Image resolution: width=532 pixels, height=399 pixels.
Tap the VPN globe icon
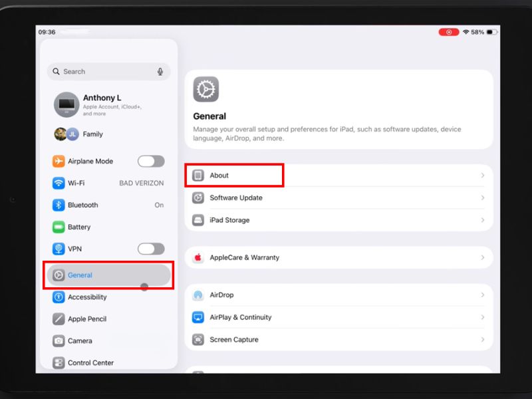tap(59, 249)
